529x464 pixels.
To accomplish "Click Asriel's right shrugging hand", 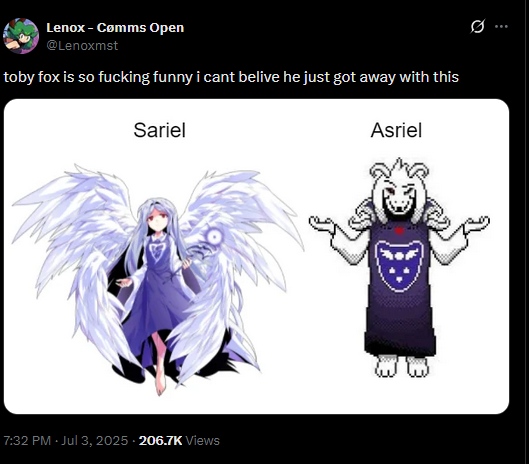I will (476, 224).
